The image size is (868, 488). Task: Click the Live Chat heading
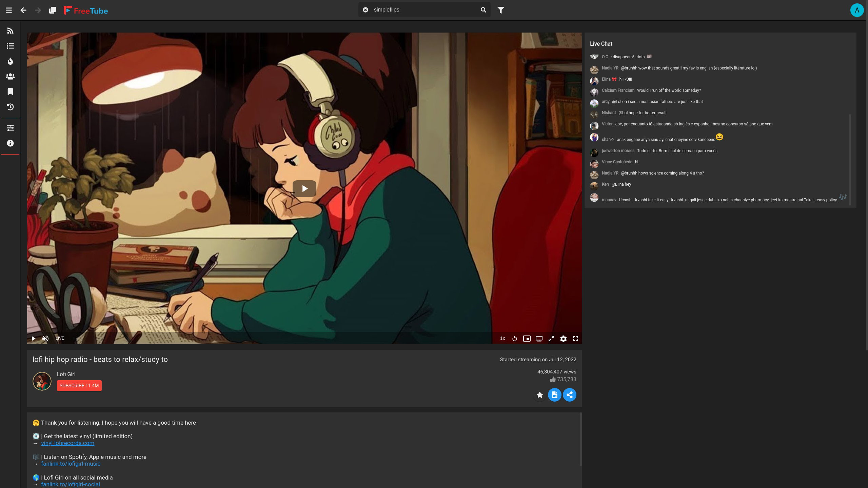601,44
